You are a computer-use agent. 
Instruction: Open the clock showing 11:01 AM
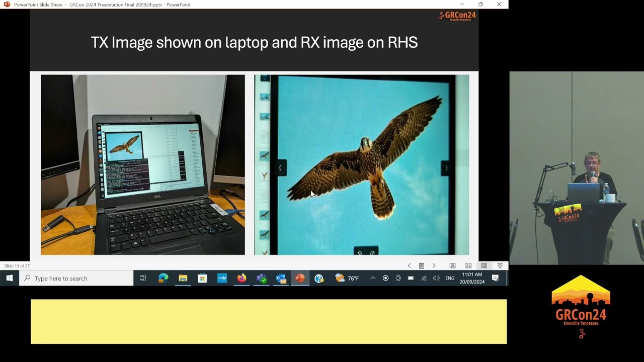click(x=472, y=278)
